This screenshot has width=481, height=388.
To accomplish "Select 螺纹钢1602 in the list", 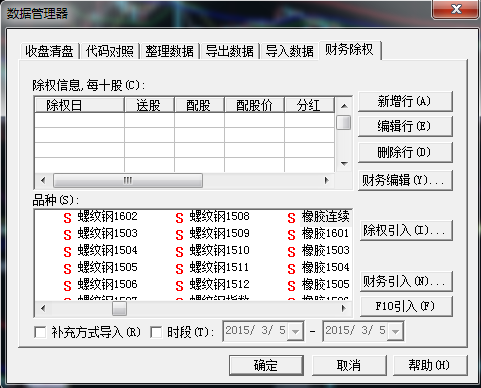I will tap(107, 216).
